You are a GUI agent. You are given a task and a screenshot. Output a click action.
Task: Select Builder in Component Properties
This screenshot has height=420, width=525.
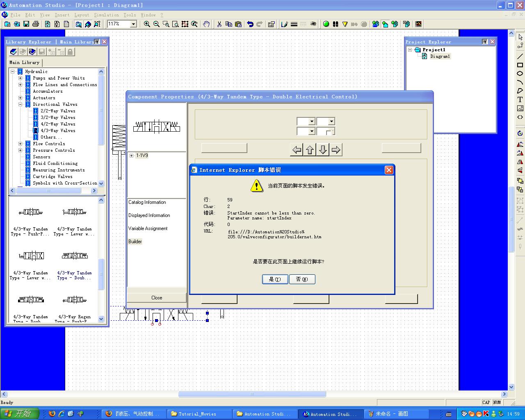point(135,242)
